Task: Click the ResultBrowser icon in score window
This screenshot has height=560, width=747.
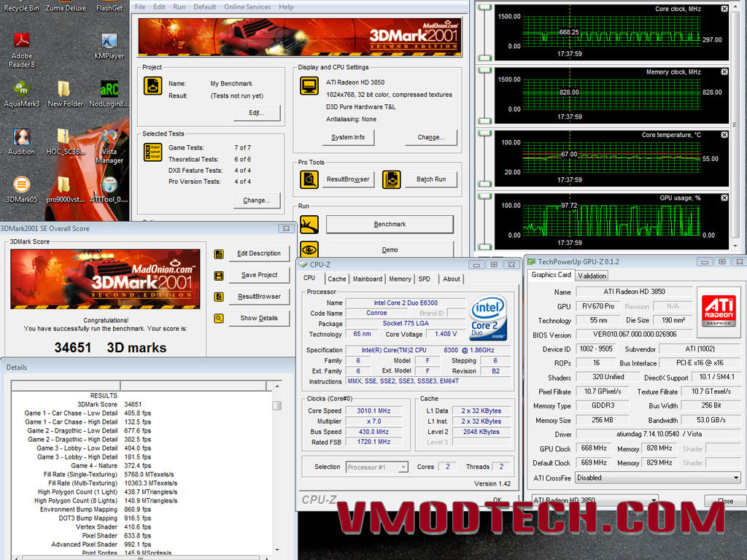Action: point(219,297)
